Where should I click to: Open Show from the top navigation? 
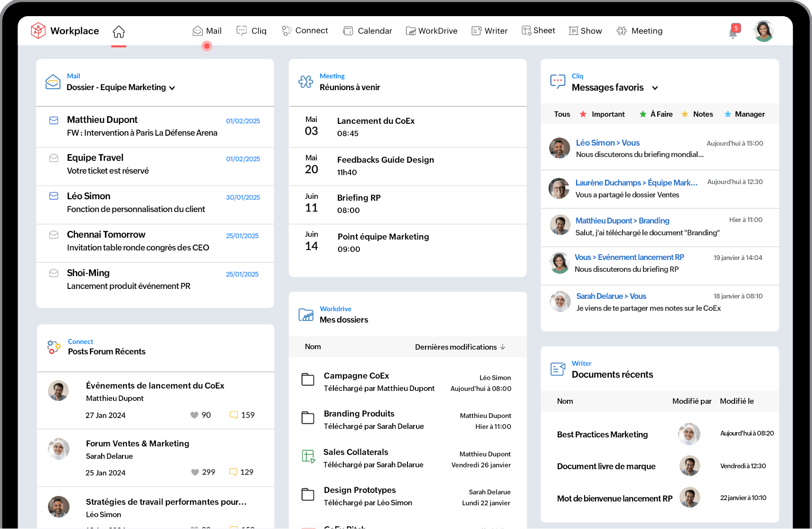pos(585,31)
